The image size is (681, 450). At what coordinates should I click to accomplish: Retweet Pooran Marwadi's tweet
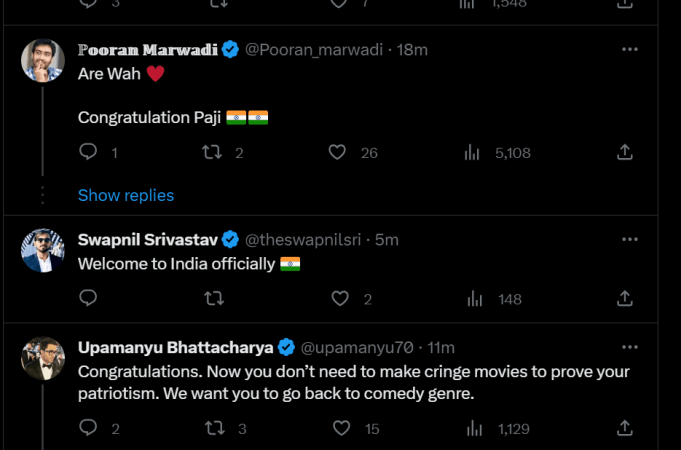click(x=211, y=153)
